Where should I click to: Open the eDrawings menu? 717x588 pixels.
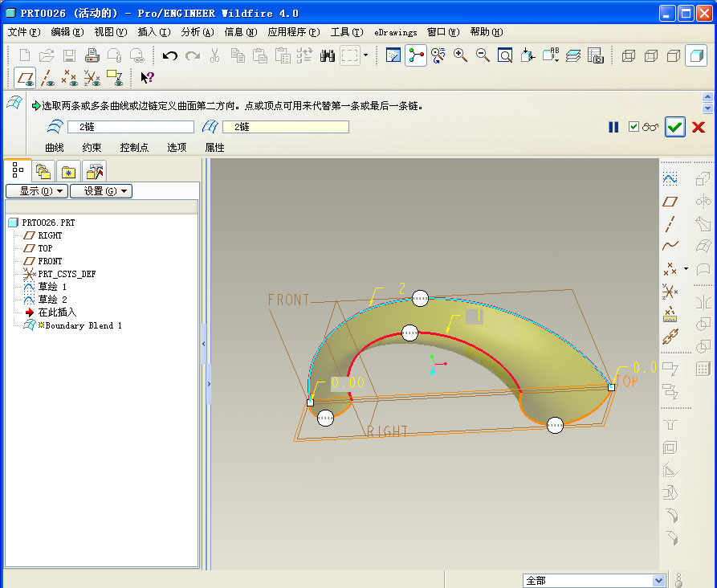(x=396, y=32)
